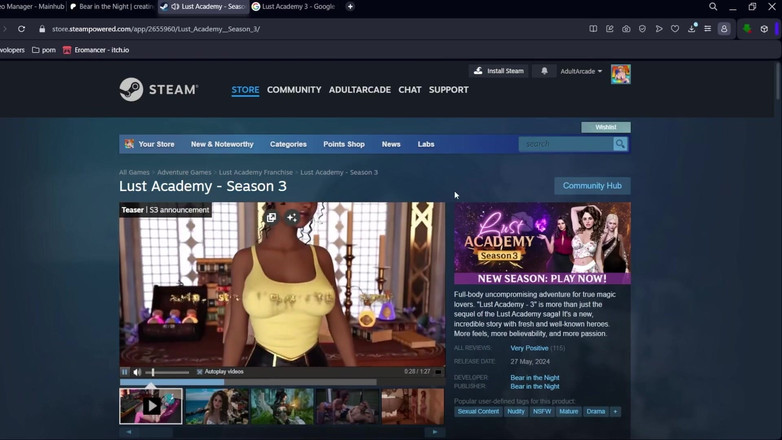Pause the teaser video
782x440 pixels.
125,372
